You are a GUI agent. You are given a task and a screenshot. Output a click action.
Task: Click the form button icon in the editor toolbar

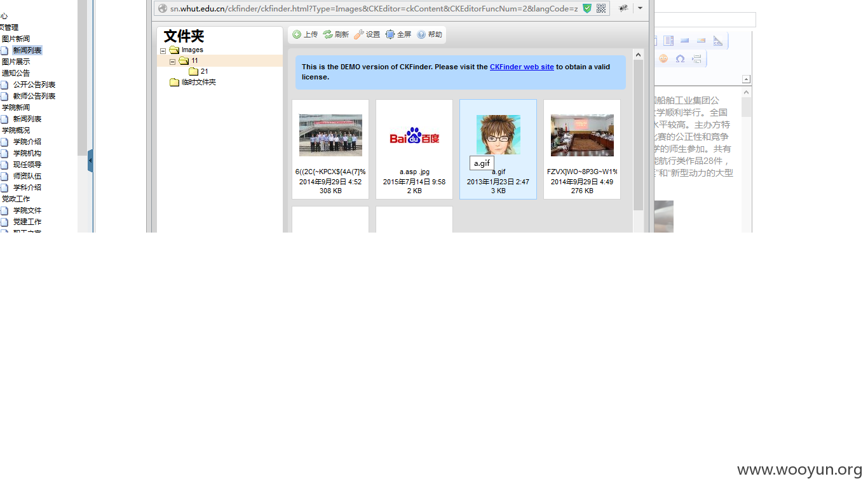point(685,41)
